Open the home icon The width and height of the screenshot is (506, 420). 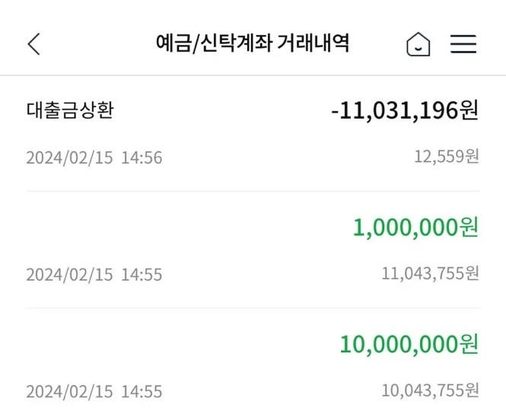click(x=418, y=44)
